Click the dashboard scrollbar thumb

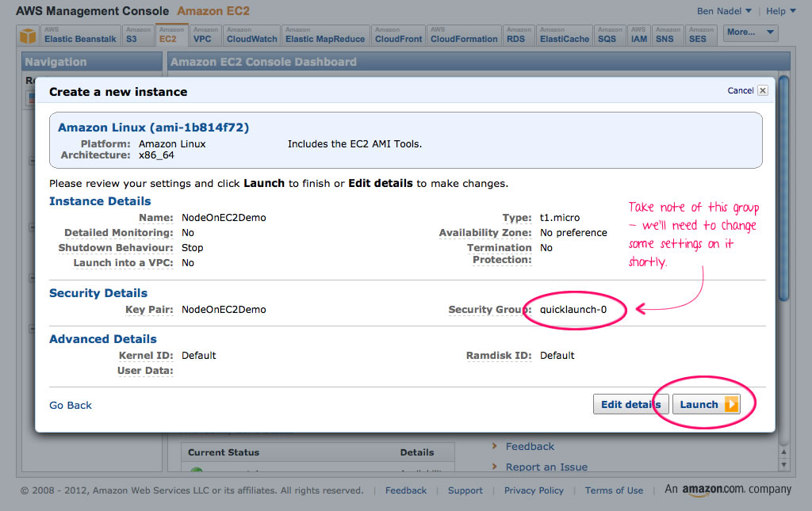click(x=783, y=189)
